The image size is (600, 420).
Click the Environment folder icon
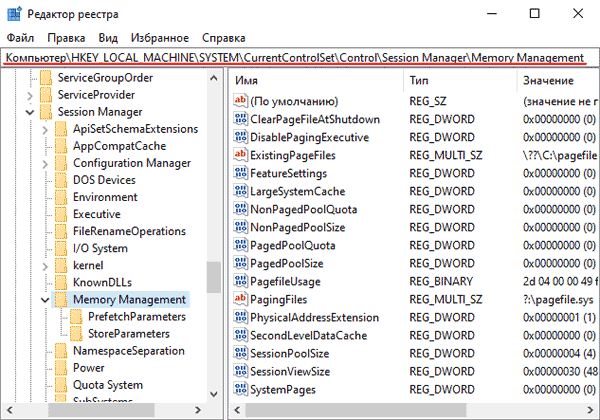coord(61,197)
